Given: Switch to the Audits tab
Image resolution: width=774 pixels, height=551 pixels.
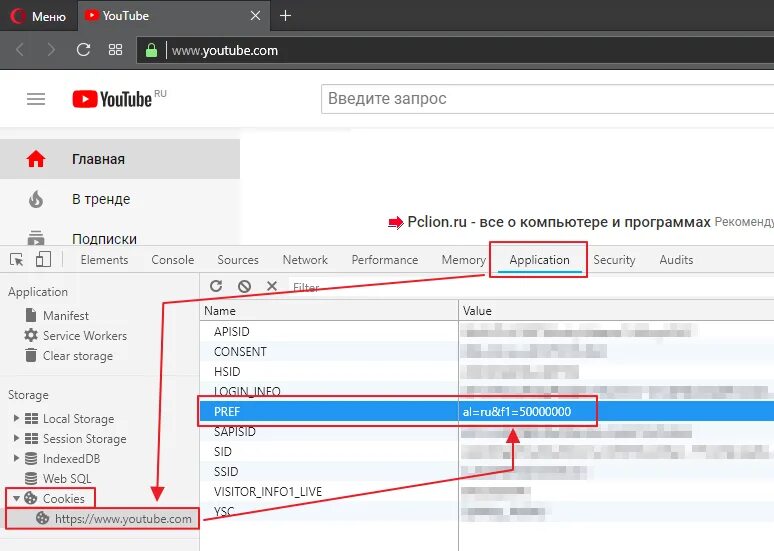Looking at the screenshot, I should point(676,260).
